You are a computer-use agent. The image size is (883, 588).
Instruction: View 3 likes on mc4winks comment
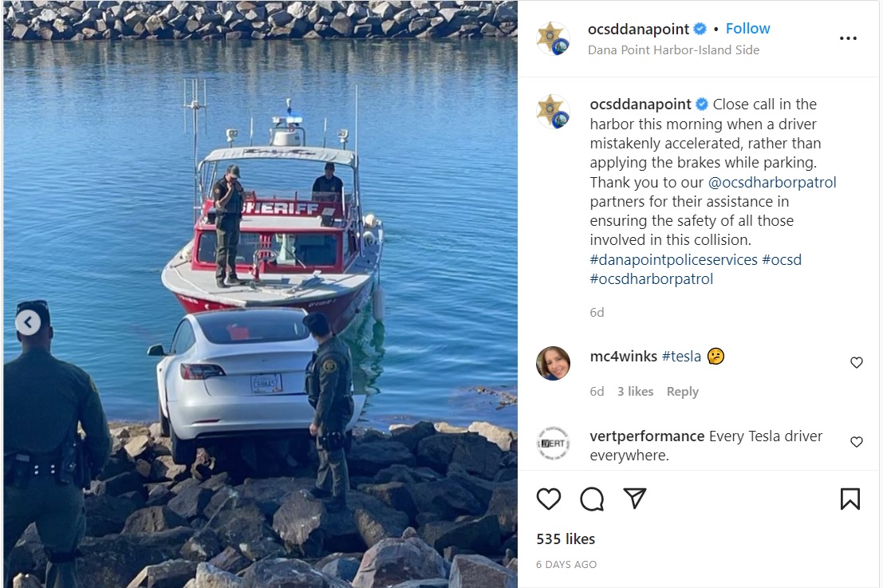pyautogui.click(x=635, y=392)
